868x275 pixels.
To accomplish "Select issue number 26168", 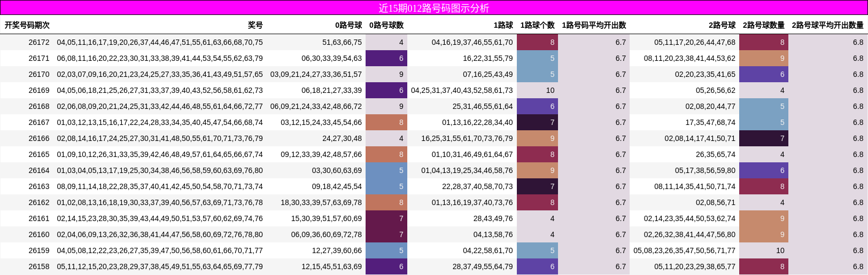I will (39, 106).
